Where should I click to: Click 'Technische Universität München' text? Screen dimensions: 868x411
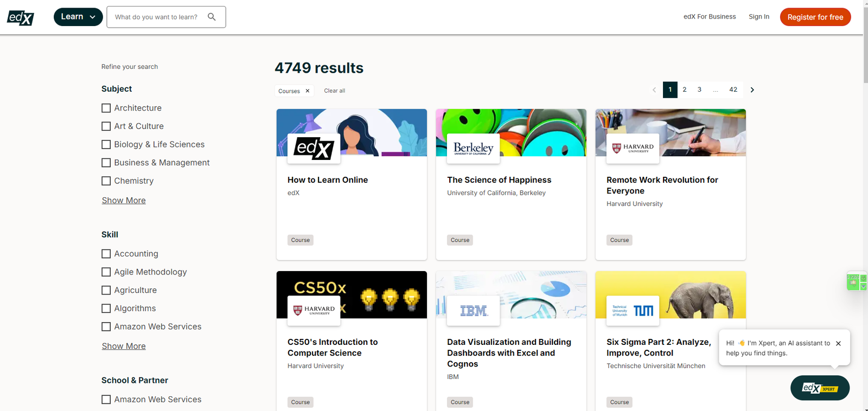tap(656, 366)
